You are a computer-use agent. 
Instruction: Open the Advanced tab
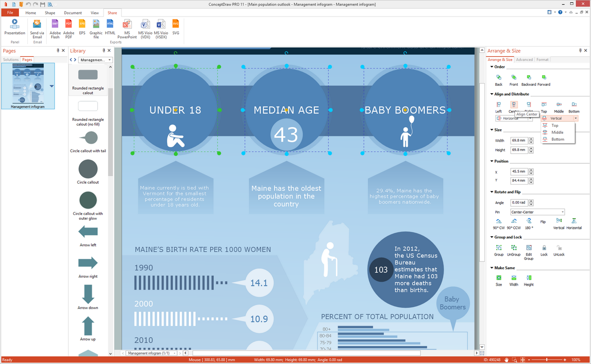(524, 60)
